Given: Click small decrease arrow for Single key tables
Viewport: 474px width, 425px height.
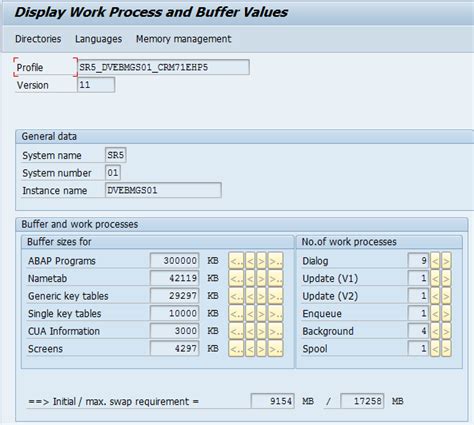Looking at the screenshot, I should (250, 314).
